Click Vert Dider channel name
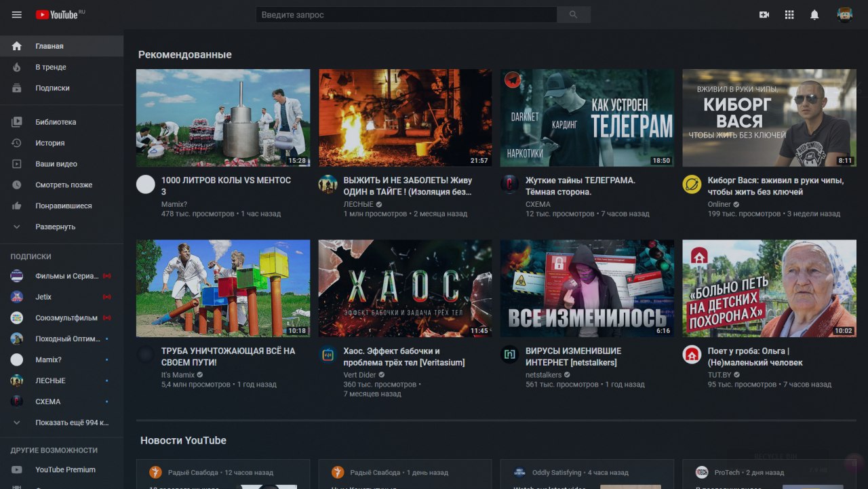 click(360, 375)
